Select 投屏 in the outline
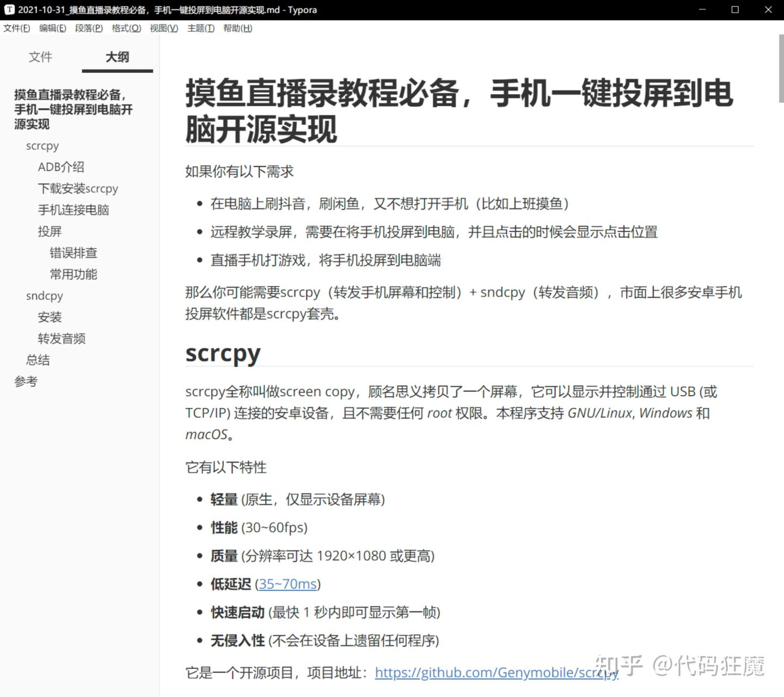 pyautogui.click(x=50, y=232)
